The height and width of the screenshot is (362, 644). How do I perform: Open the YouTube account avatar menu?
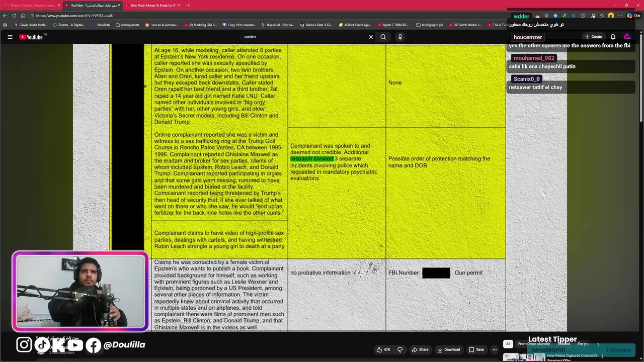627,37
